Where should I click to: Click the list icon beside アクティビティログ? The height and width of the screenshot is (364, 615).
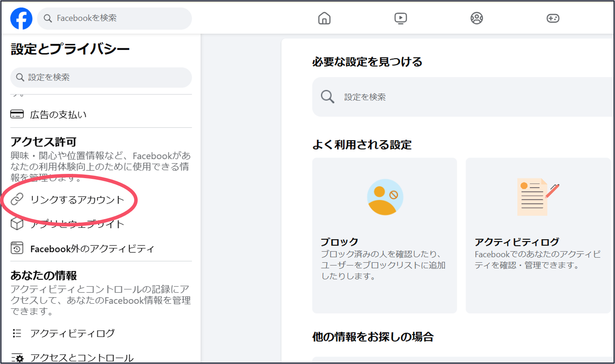click(17, 333)
